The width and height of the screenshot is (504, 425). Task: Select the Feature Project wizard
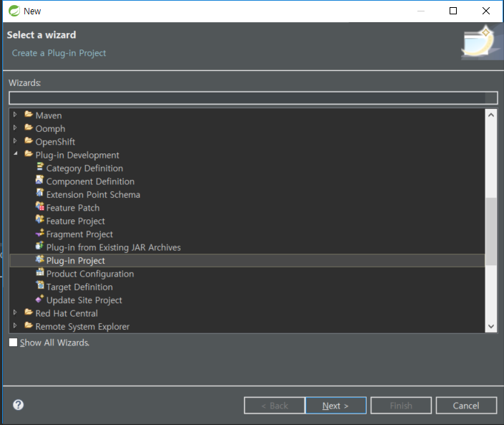click(x=76, y=221)
